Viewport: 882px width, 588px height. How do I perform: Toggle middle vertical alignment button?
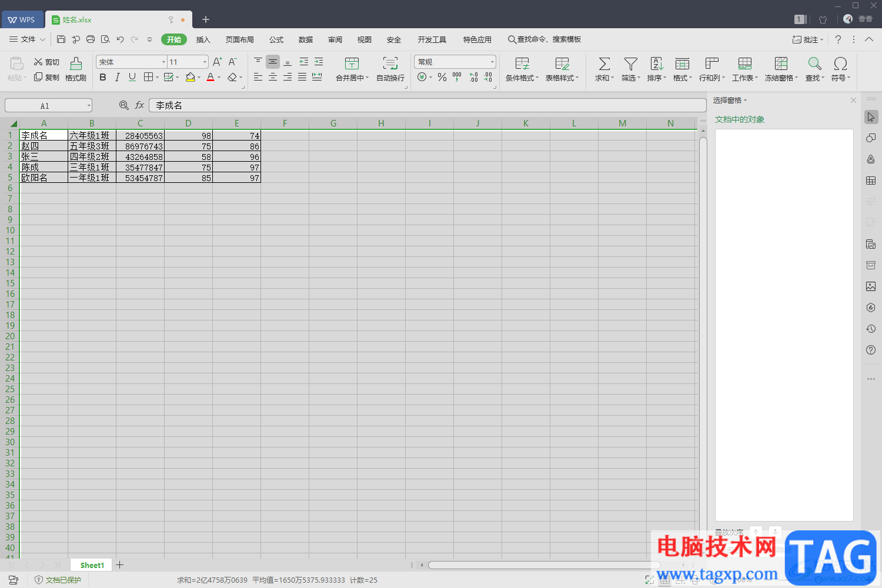click(x=273, y=62)
